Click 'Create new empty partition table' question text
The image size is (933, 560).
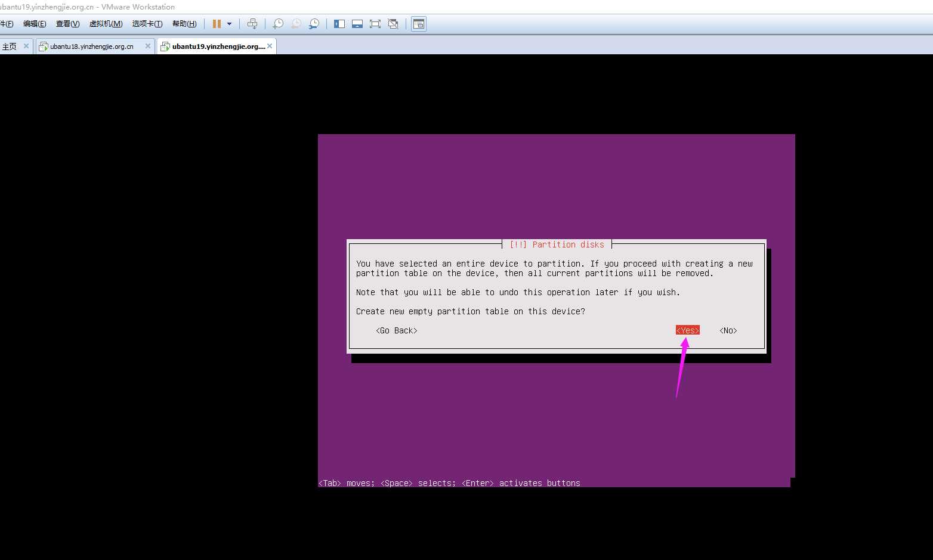click(471, 311)
